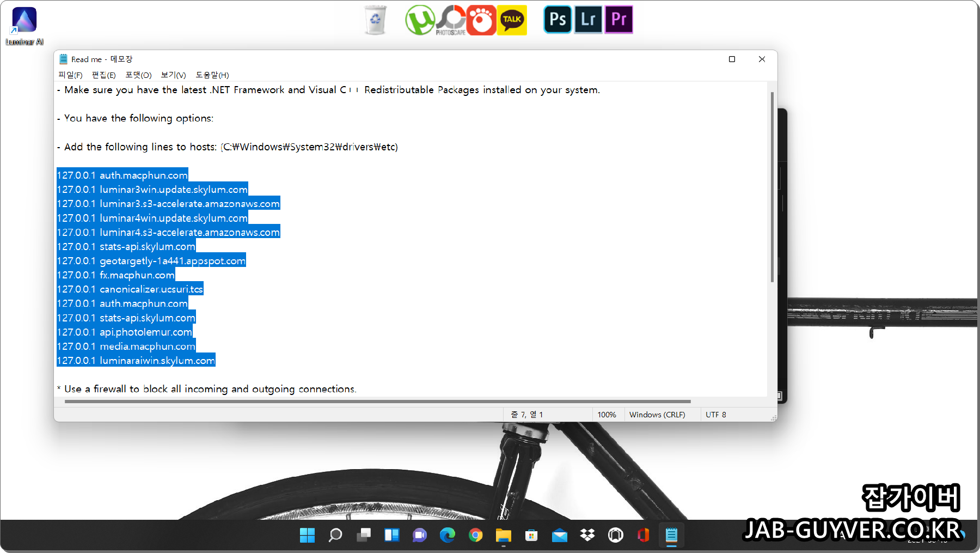Click the Windows (CRLF) status bar entry

pyautogui.click(x=657, y=415)
